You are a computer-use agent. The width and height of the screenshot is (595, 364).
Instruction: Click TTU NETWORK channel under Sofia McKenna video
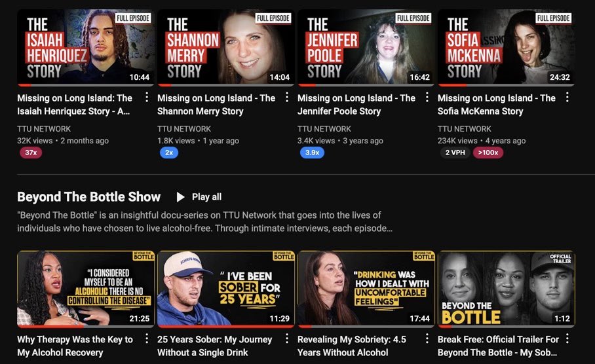click(x=464, y=129)
